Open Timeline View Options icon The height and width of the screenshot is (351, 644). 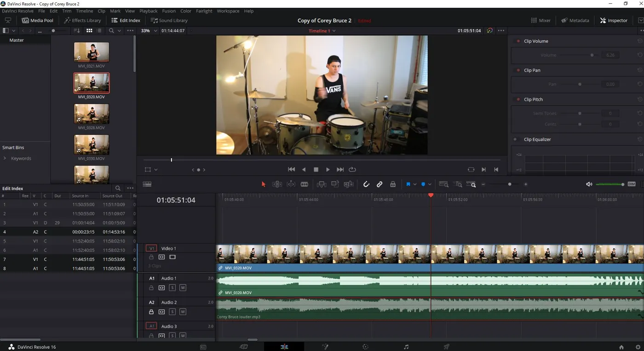[x=147, y=184]
